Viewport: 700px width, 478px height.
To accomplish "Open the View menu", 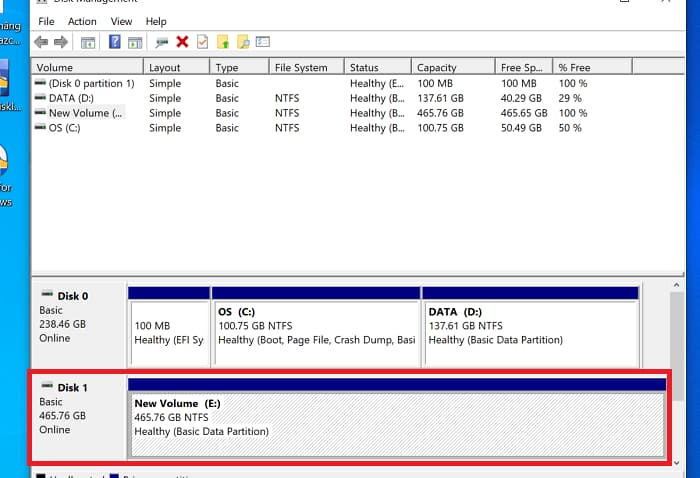I will (x=121, y=21).
